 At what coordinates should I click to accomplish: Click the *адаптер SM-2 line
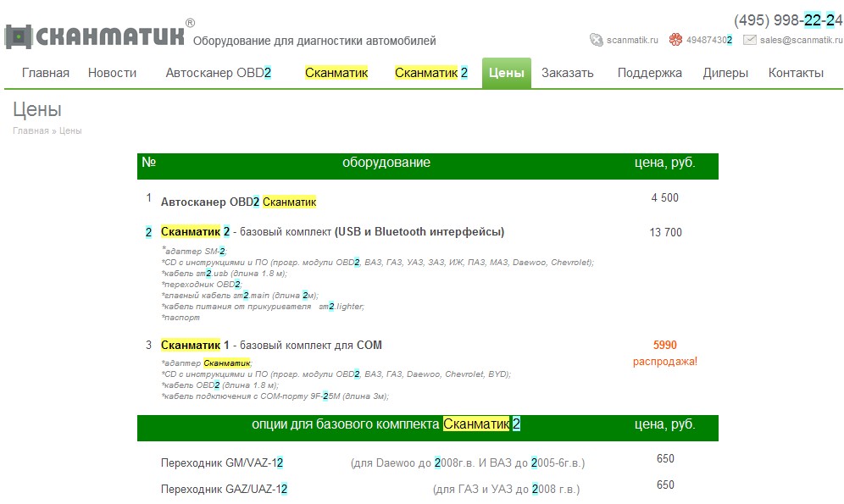(194, 251)
